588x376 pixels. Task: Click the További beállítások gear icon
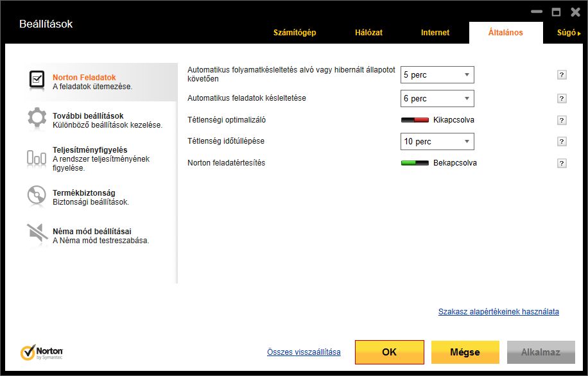tap(37, 117)
